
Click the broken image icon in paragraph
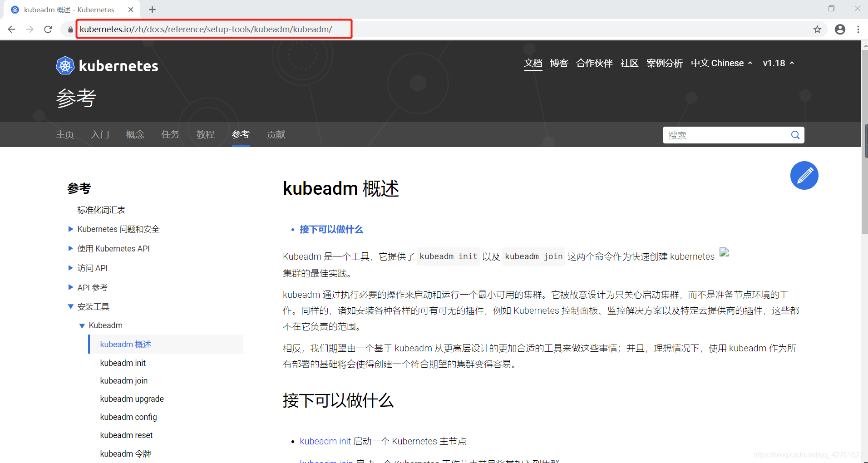[x=724, y=252]
